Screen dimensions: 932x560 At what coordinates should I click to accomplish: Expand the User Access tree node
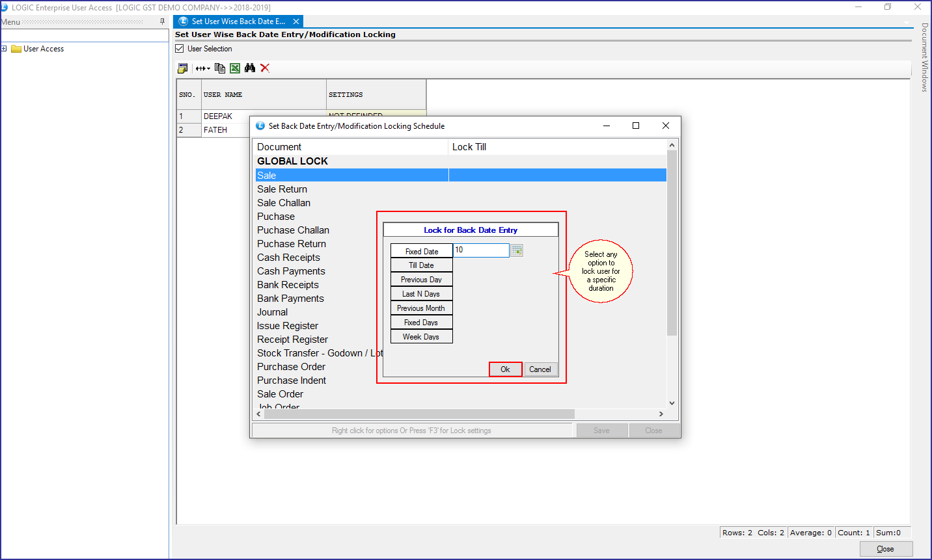pyautogui.click(x=4, y=49)
